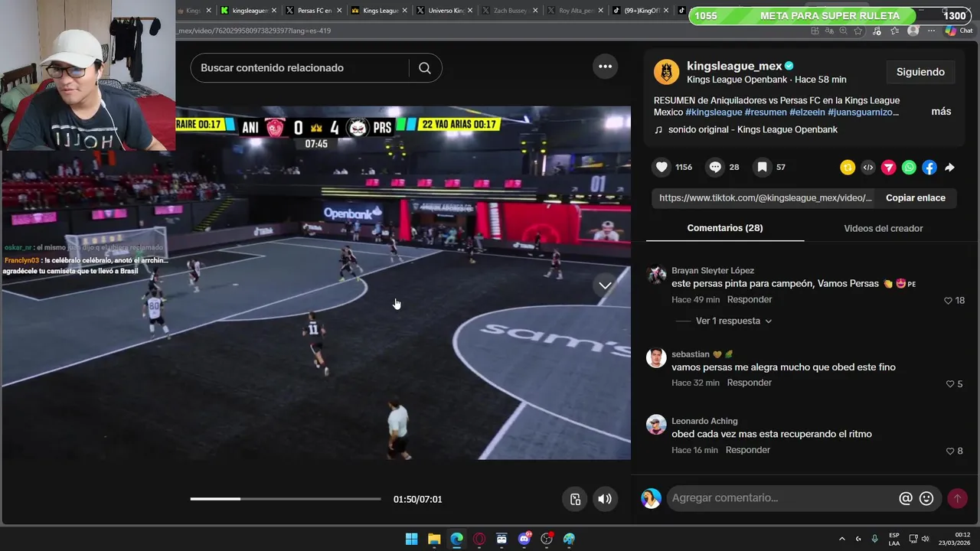Switch to Videos del creador tab
Screen dimensions: 980x551
[884, 228]
